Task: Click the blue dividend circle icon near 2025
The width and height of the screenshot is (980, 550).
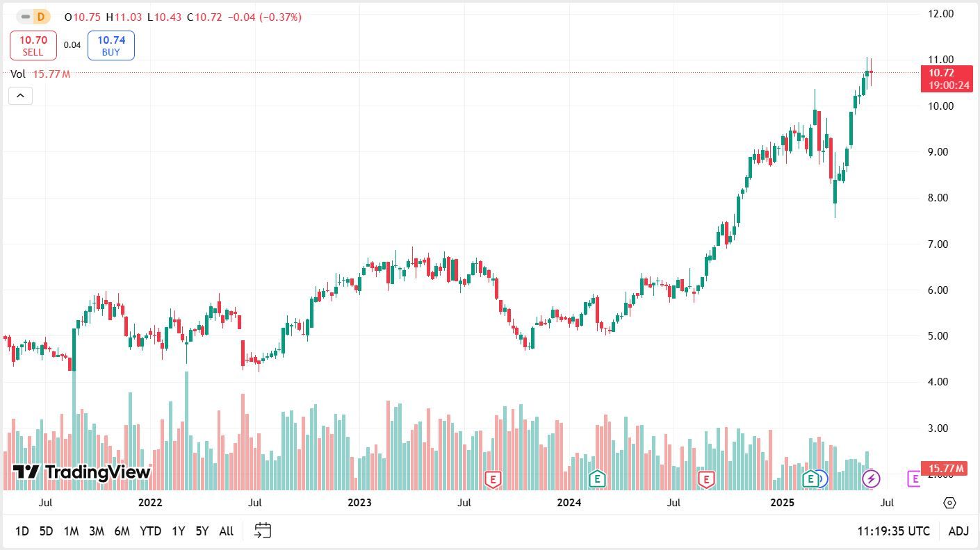Action: [x=823, y=478]
